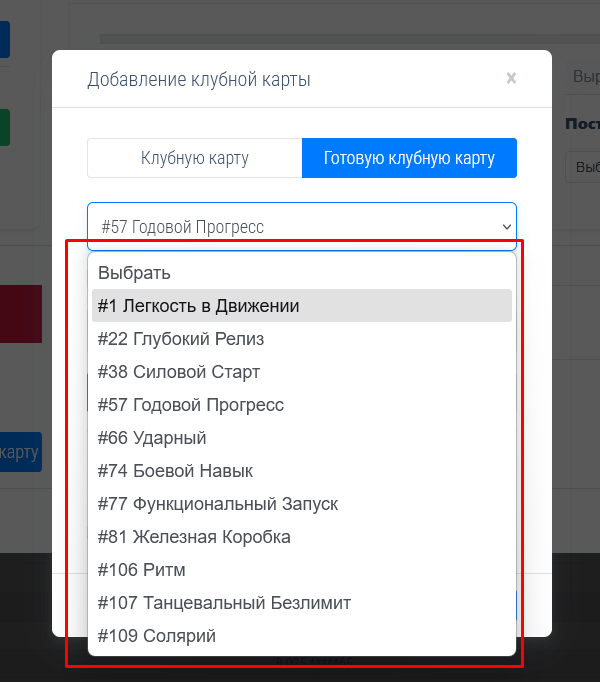Screen dimensions: 600x682
Task: Pick "#38 Силовой Старт" from the list
Action: pyautogui.click(x=179, y=372)
